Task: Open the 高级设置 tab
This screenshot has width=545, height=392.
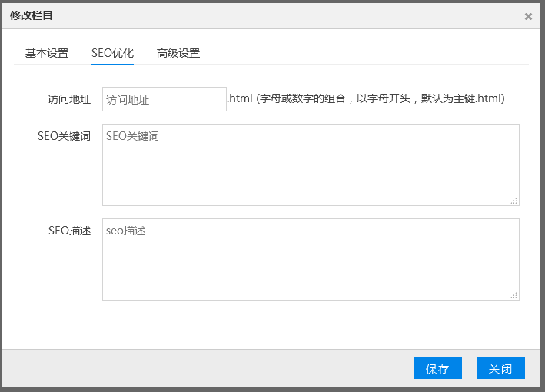Action: coord(178,53)
